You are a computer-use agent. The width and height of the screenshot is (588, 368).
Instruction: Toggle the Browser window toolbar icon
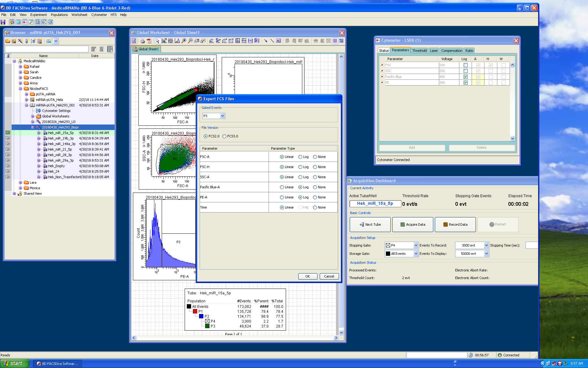tap(12, 22)
